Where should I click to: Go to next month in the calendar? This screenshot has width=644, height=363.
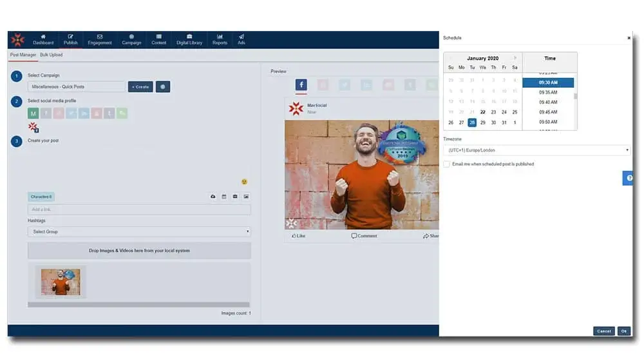(515, 58)
